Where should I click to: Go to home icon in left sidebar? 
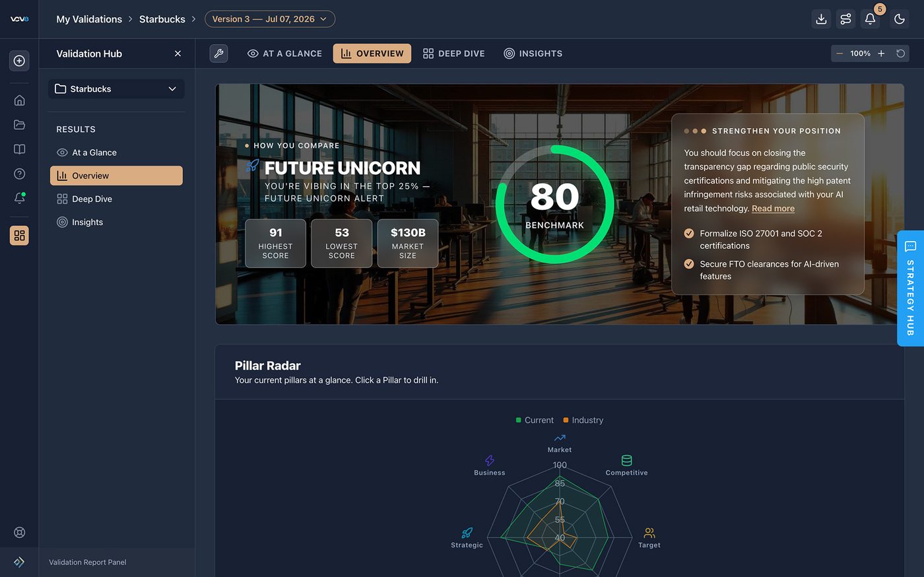coord(19,100)
